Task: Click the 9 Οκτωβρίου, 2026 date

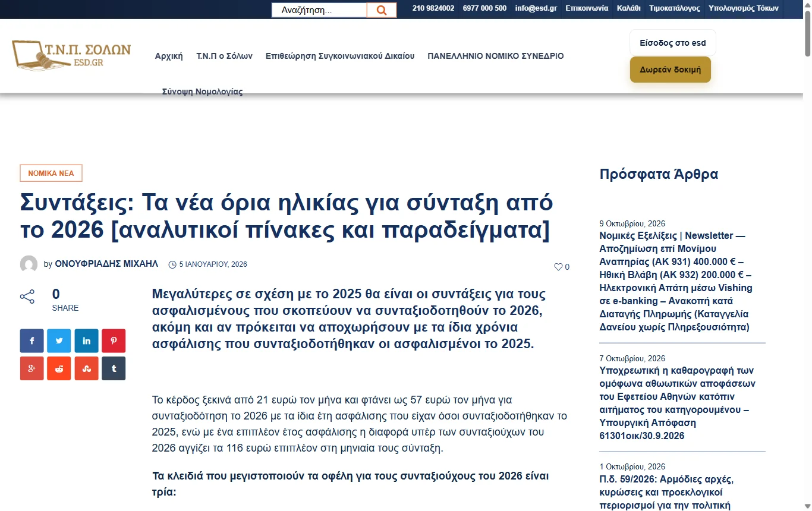Action: 632,224
